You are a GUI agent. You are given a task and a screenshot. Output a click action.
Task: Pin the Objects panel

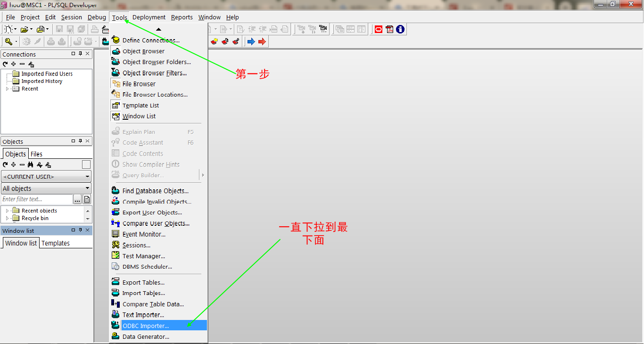pos(80,141)
